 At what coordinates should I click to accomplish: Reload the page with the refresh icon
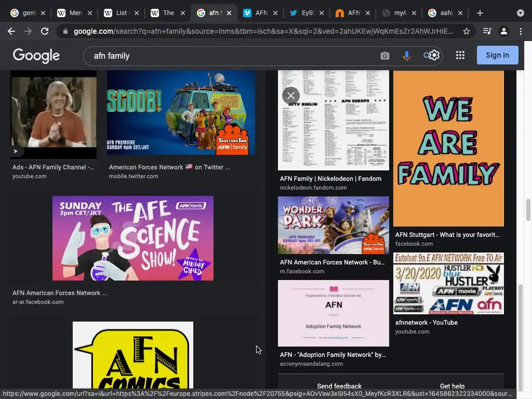45,31
